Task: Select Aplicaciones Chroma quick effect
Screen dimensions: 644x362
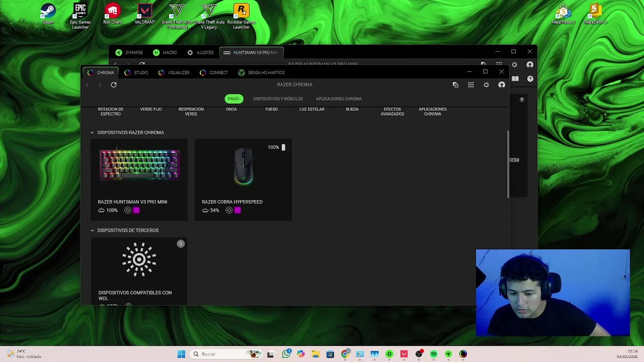Action: click(x=432, y=111)
